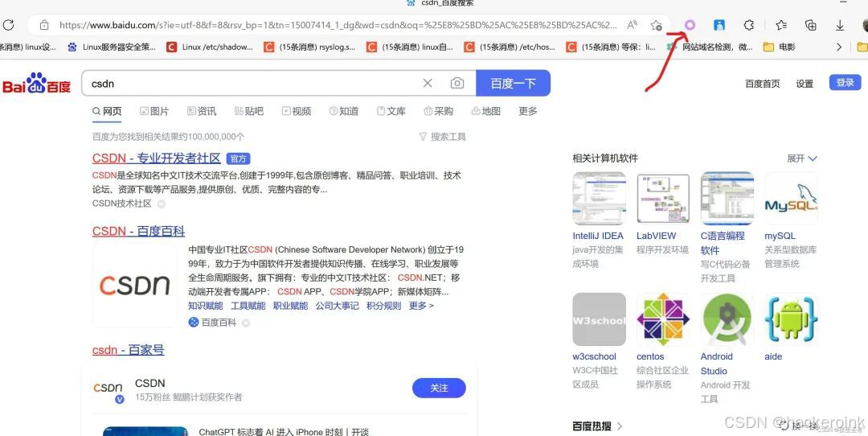Viewport: 868px width, 436px height.
Task: Open the LabVIEW thumbnail
Action: pyautogui.click(x=663, y=198)
